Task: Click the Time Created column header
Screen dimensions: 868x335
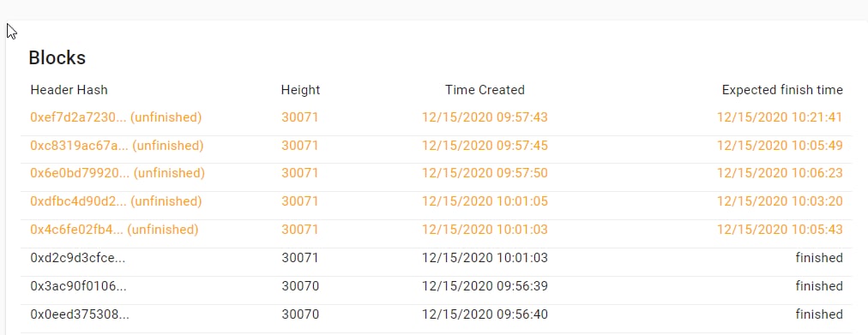Action: (485, 90)
